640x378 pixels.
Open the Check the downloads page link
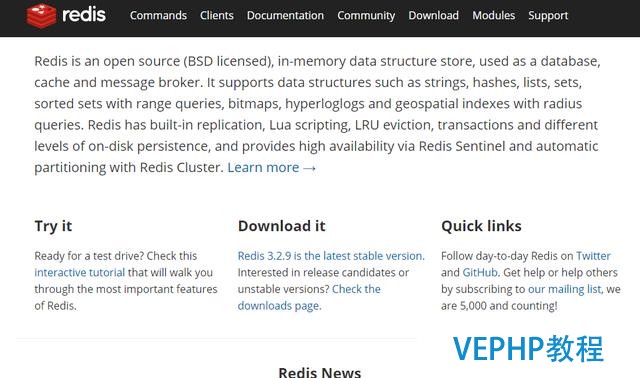(309, 297)
